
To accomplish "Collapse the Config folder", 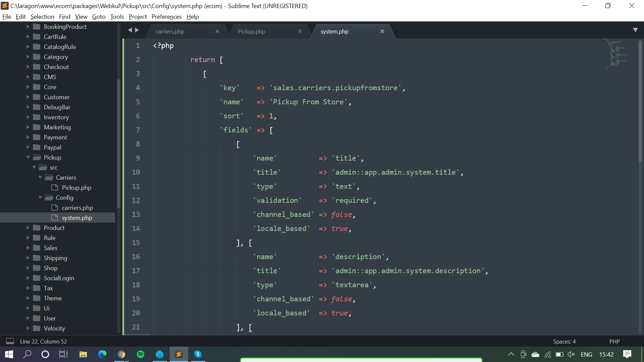I will pyautogui.click(x=40, y=197).
